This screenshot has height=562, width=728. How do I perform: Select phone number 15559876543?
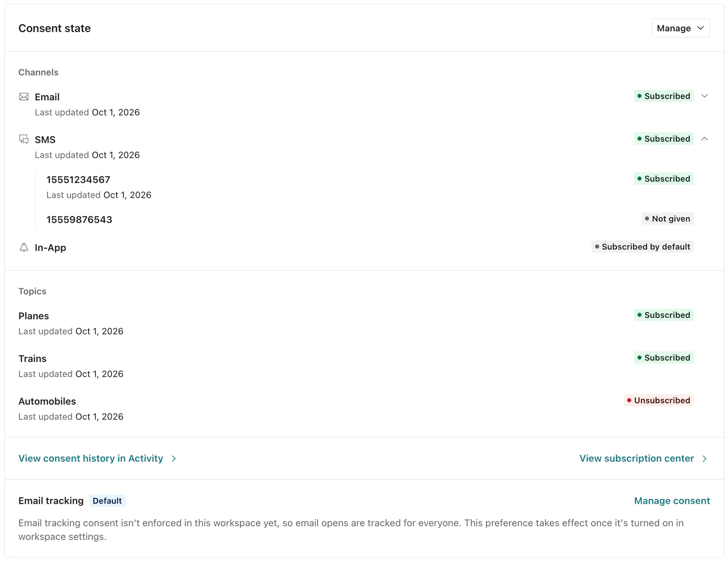[79, 220]
